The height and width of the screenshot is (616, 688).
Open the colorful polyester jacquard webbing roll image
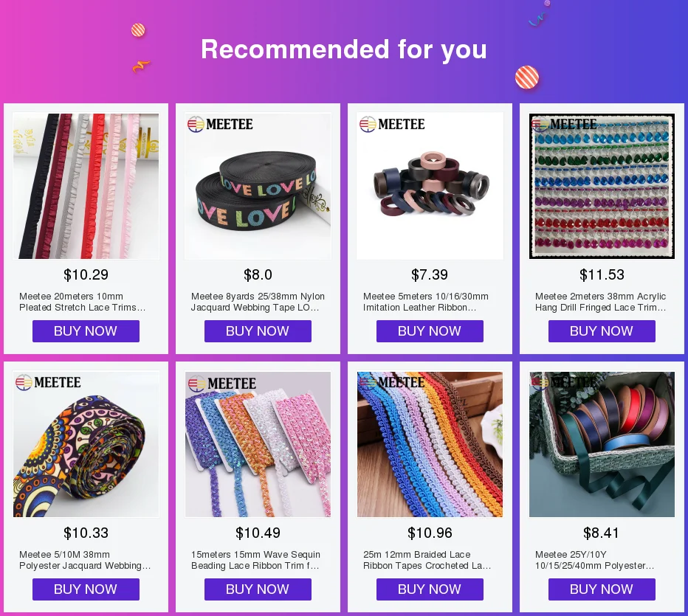(x=86, y=445)
